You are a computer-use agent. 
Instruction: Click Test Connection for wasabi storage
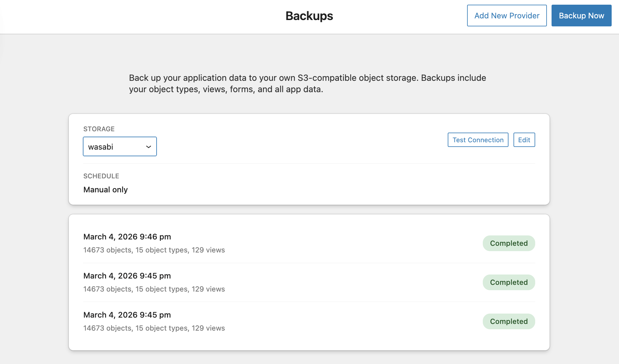pyautogui.click(x=478, y=140)
